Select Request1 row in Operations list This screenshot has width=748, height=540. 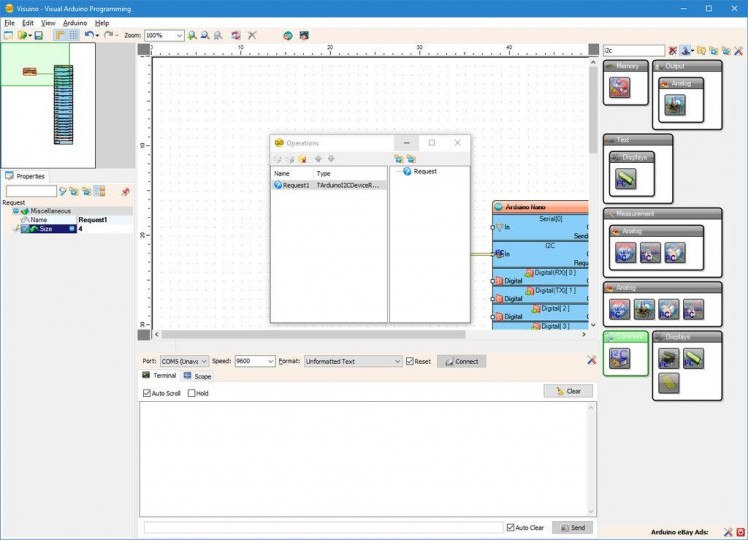click(296, 185)
